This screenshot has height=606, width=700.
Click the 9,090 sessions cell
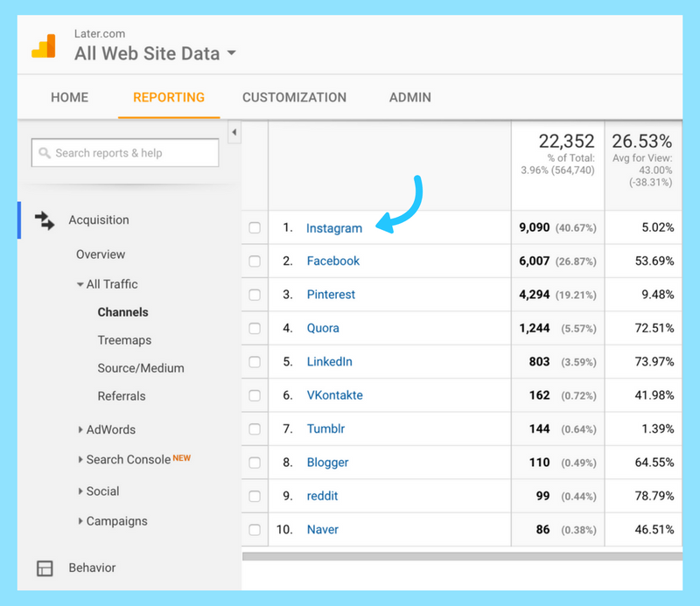pyautogui.click(x=535, y=227)
